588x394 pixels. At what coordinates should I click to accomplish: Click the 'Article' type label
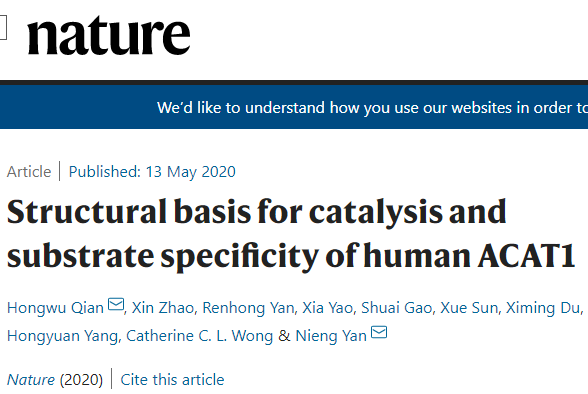click(x=29, y=172)
